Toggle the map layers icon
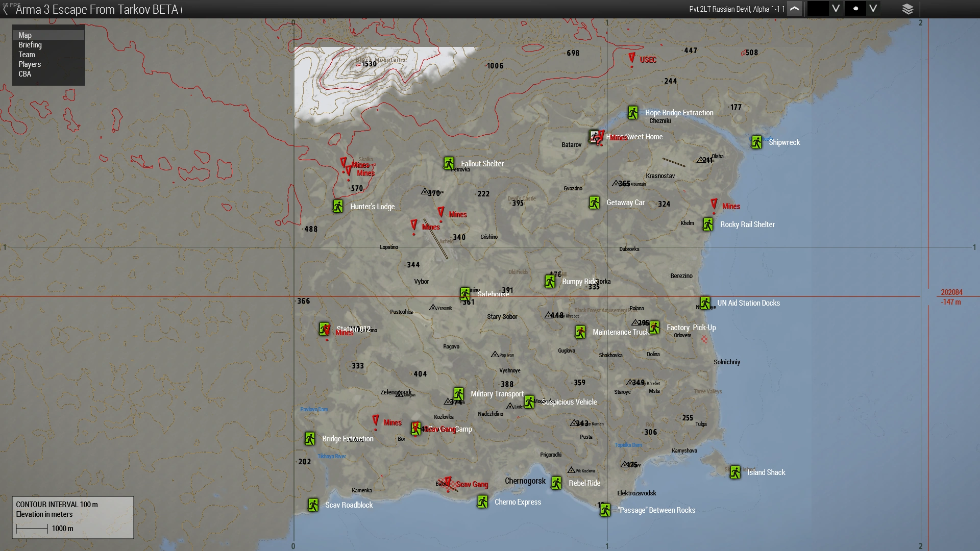 (908, 9)
